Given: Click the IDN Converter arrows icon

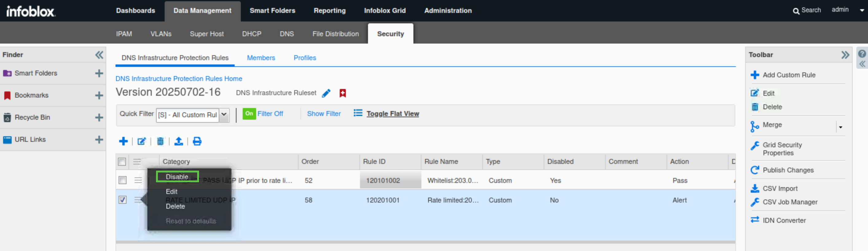Looking at the screenshot, I should (755, 220).
